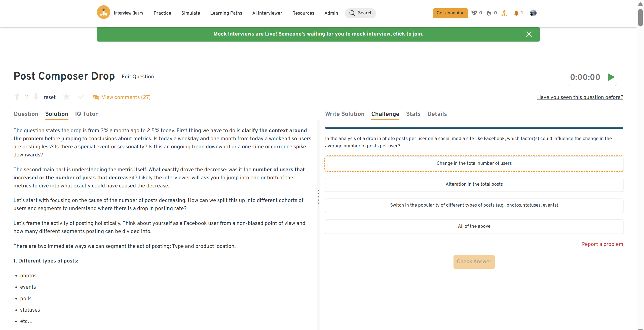Image resolution: width=644 pixels, height=330 pixels.
Task: Switch to the IQ Tutor tab
Action: pyautogui.click(x=86, y=114)
